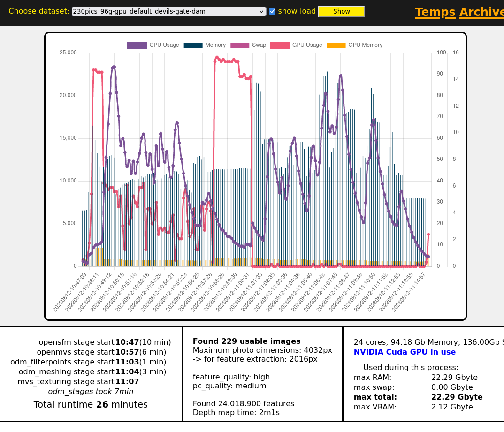504x432 pixels.
Task: Click the 'Total runtime 26 minutes' text
Action: coord(91,404)
